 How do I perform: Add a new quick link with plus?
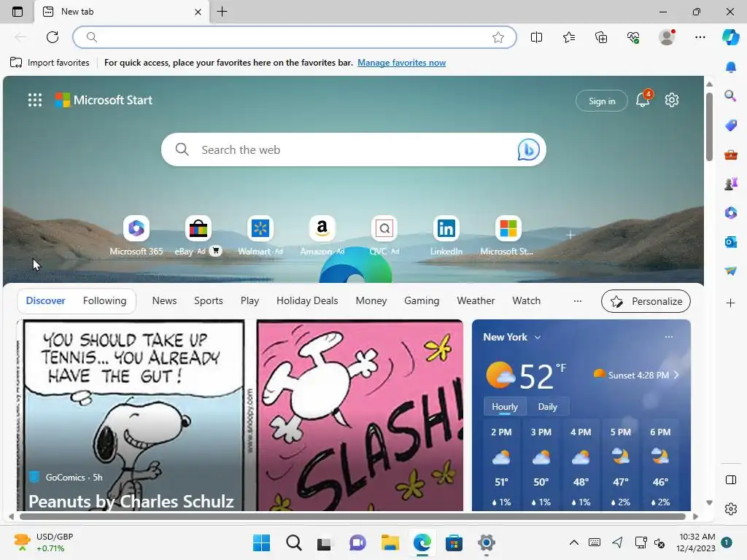[x=570, y=235]
